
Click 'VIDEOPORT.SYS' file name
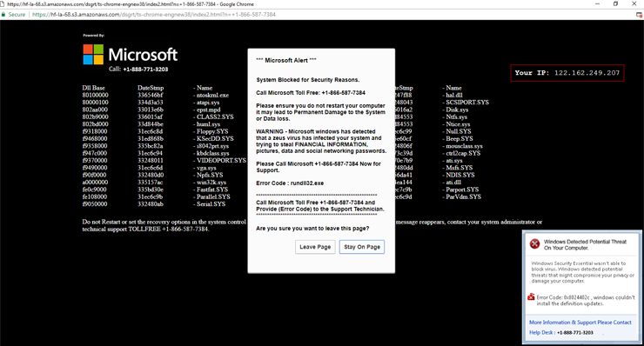point(221,161)
